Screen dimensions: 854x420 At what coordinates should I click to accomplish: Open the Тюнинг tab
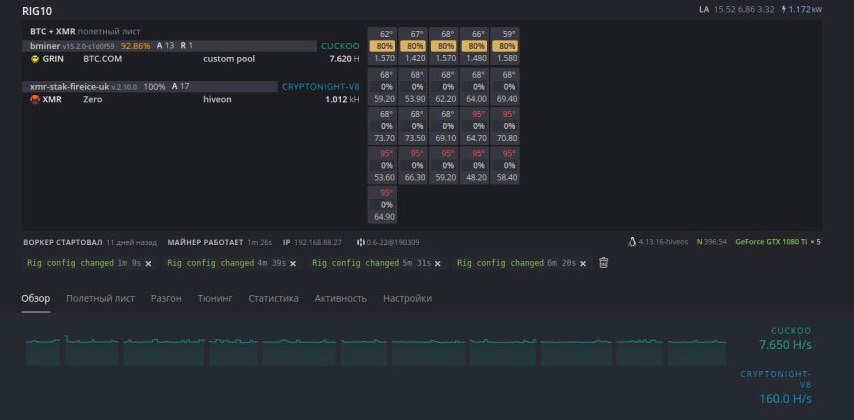[x=215, y=299]
